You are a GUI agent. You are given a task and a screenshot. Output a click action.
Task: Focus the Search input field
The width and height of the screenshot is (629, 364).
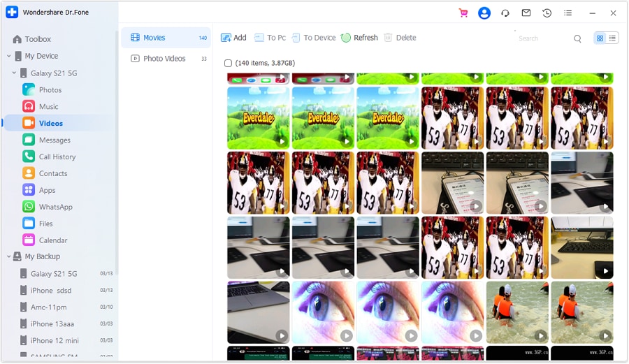pyautogui.click(x=544, y=38)
